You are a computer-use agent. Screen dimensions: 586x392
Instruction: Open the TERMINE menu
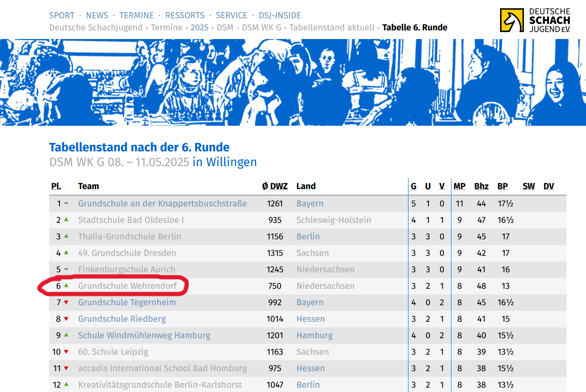tap(136, 15)
